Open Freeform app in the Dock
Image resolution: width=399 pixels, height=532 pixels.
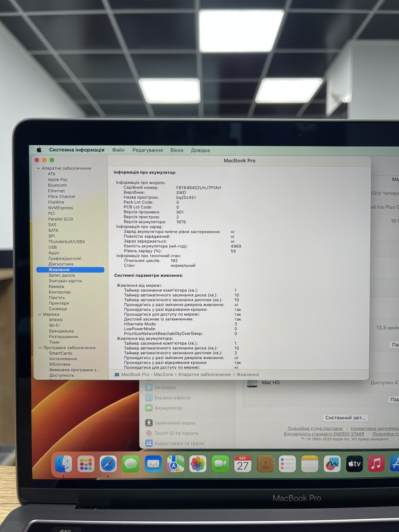tap(332, 463)
